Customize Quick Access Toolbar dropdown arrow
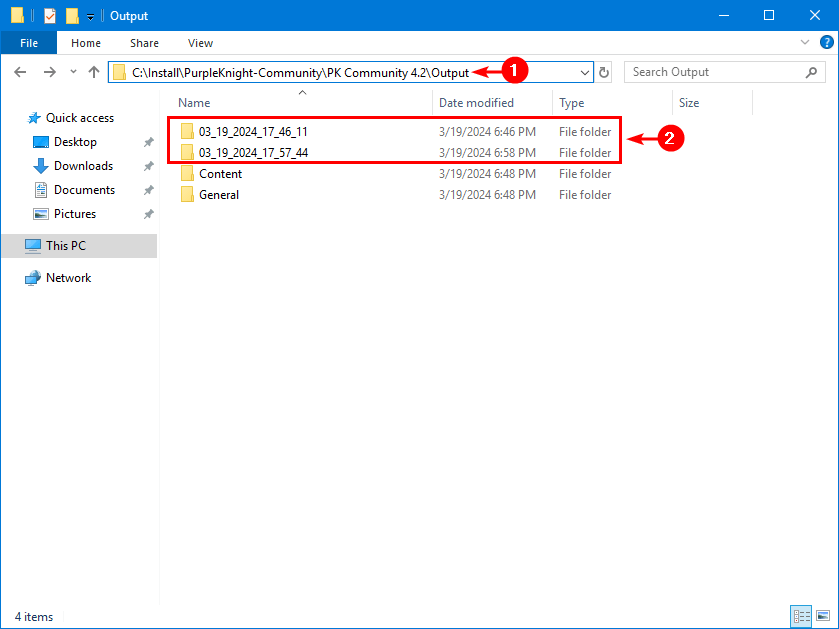This screenshot has height=629, width=839. pos(90,16)
